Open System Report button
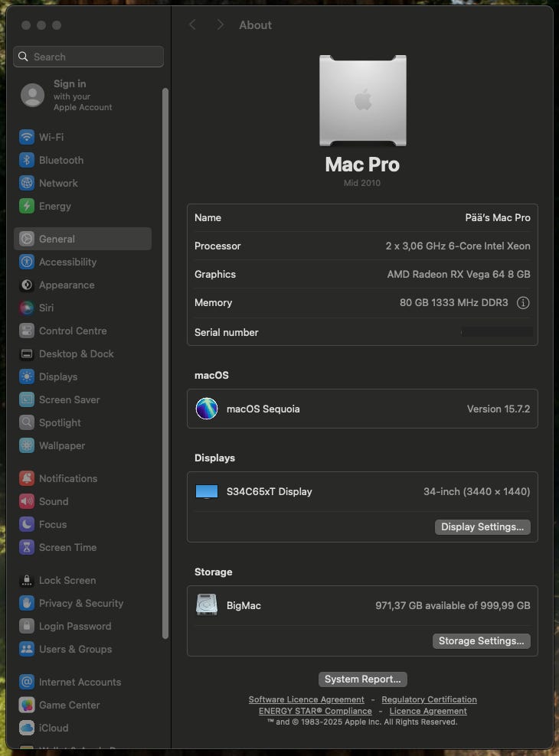 coord(363,679)
